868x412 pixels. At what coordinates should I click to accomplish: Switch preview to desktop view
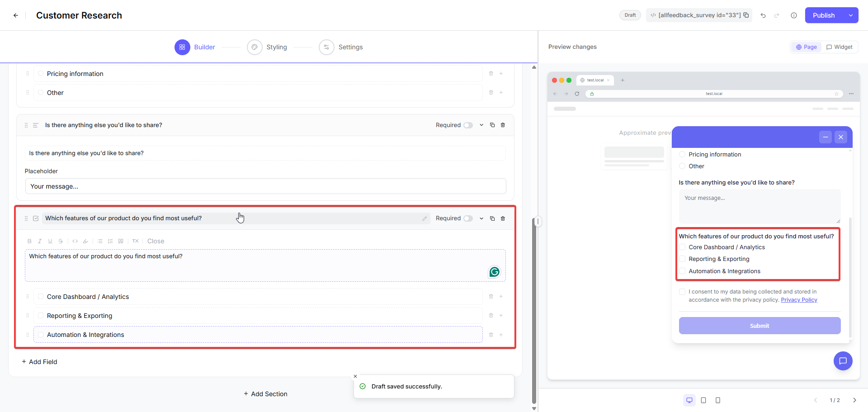[689, 400]
